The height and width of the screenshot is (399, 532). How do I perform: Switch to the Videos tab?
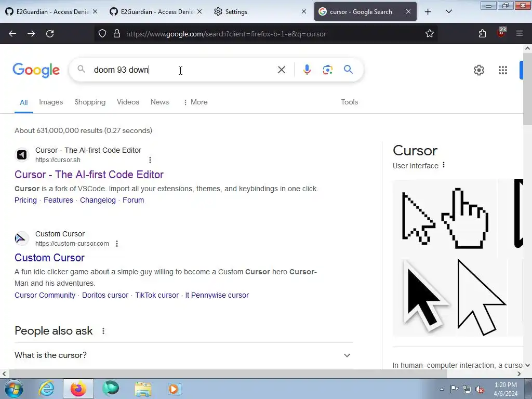click(x=128, y=102)
